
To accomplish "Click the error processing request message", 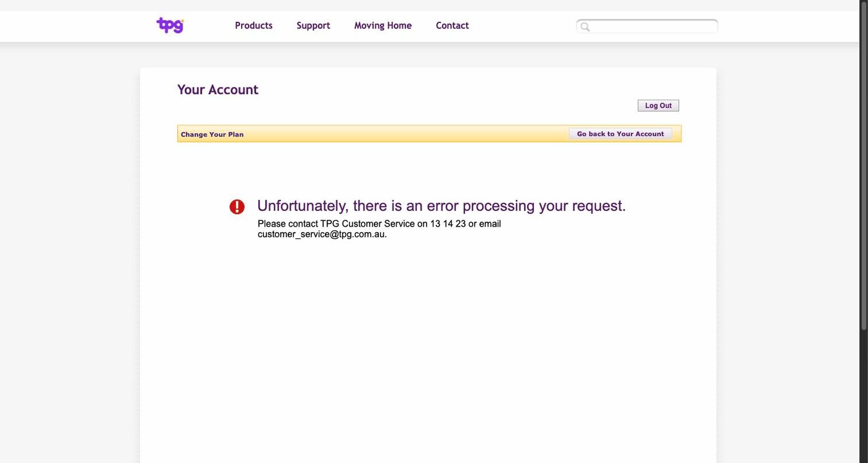I will [441, 205].
